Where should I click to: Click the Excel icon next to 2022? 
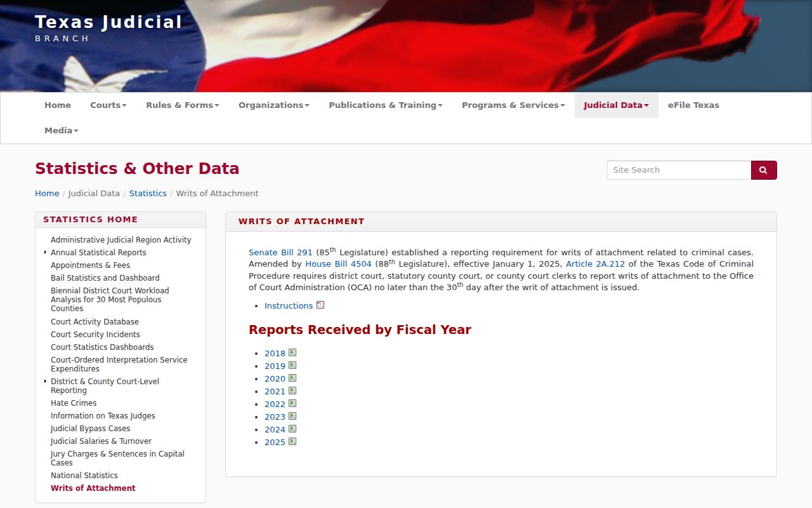point(292,403)
